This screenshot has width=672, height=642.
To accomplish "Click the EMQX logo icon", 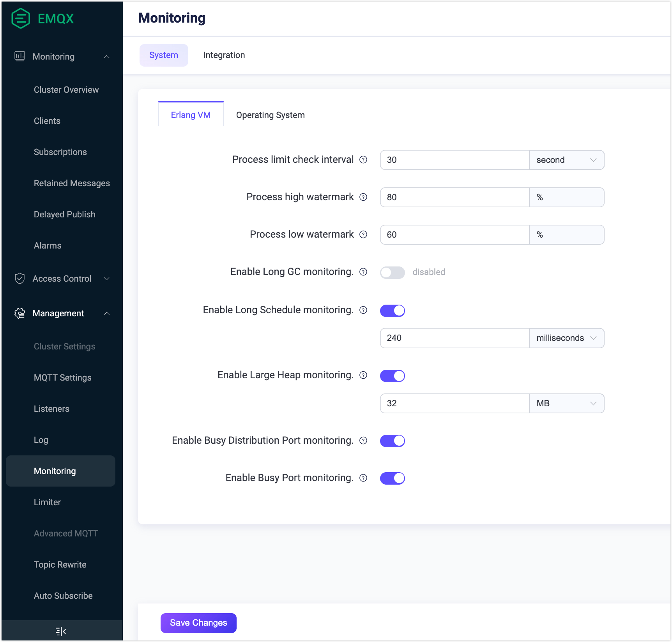I will 21,18.
